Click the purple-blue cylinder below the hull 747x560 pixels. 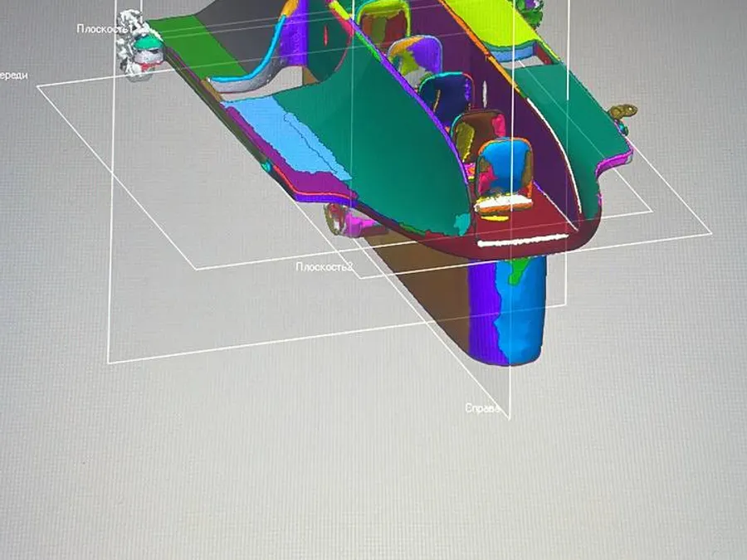506,310
